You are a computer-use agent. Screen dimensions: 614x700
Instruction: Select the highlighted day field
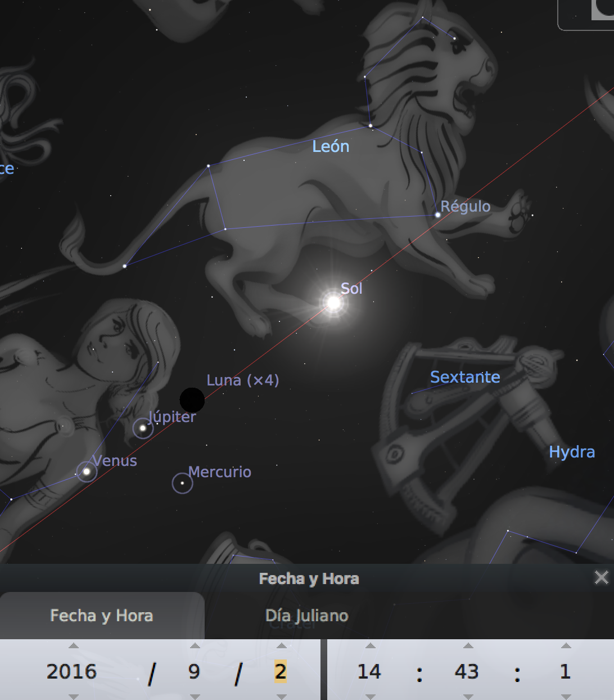click(x=281, y=671)
